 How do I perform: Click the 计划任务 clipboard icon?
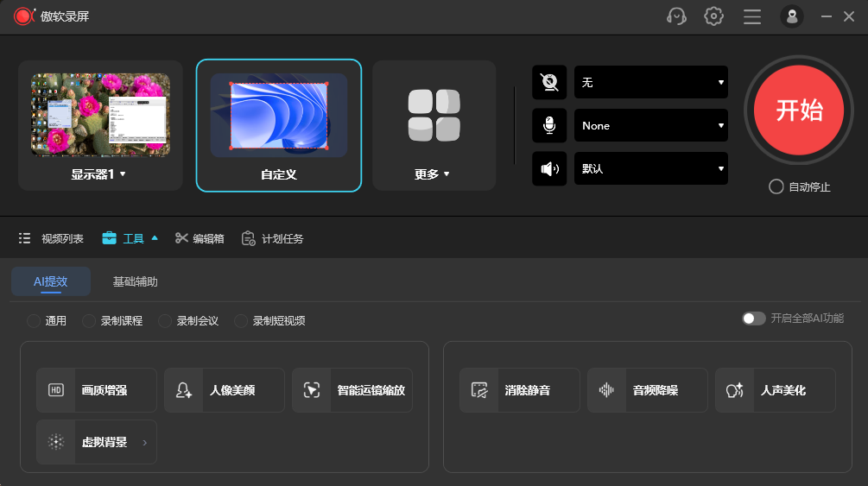[248, 238]
